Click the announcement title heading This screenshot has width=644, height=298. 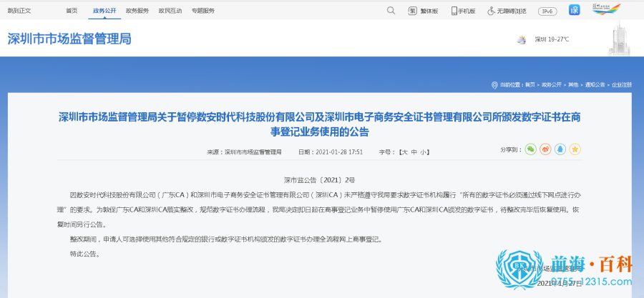(x=319, y=124)
